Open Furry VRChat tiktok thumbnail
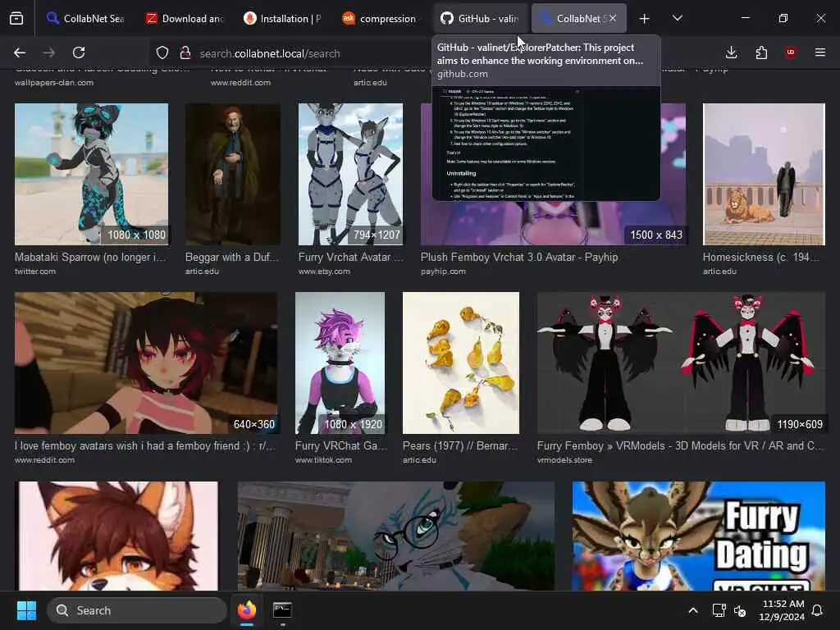 click(x=340, y=363)
